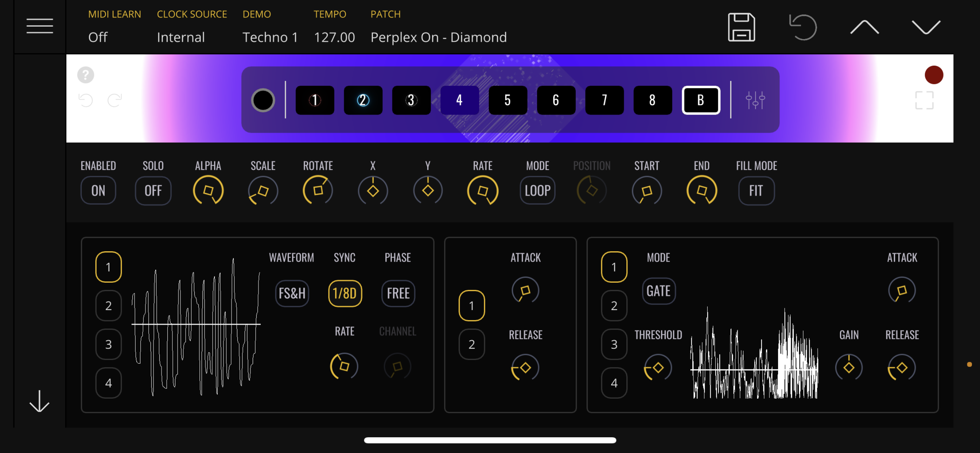
Task: Select audio modulator slot 3
Action: [614, 344]
